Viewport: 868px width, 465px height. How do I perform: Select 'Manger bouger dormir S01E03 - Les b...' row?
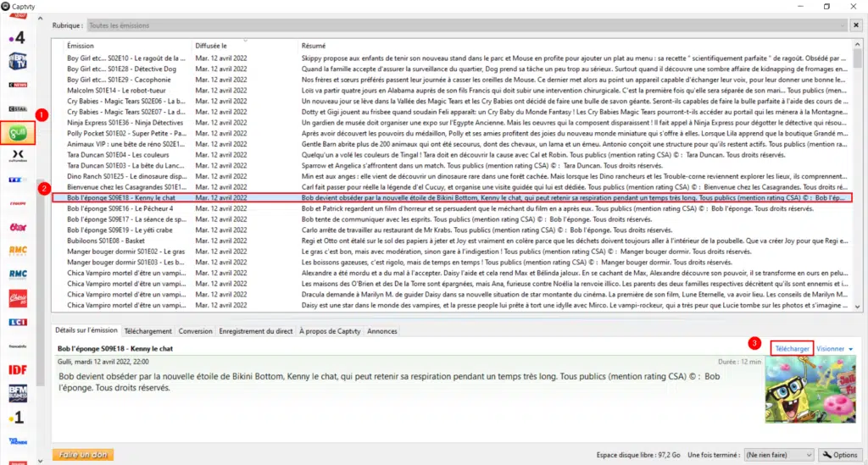point(452,262)
